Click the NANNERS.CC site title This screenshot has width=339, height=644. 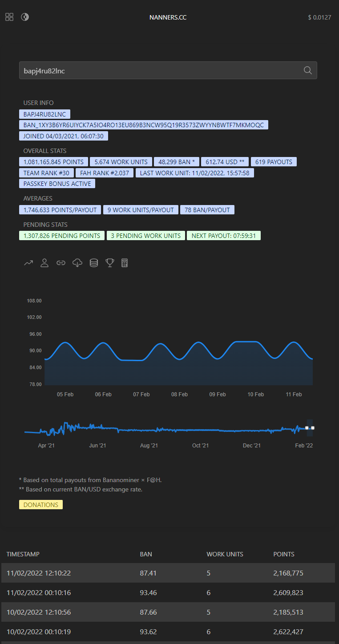point(168,18)
